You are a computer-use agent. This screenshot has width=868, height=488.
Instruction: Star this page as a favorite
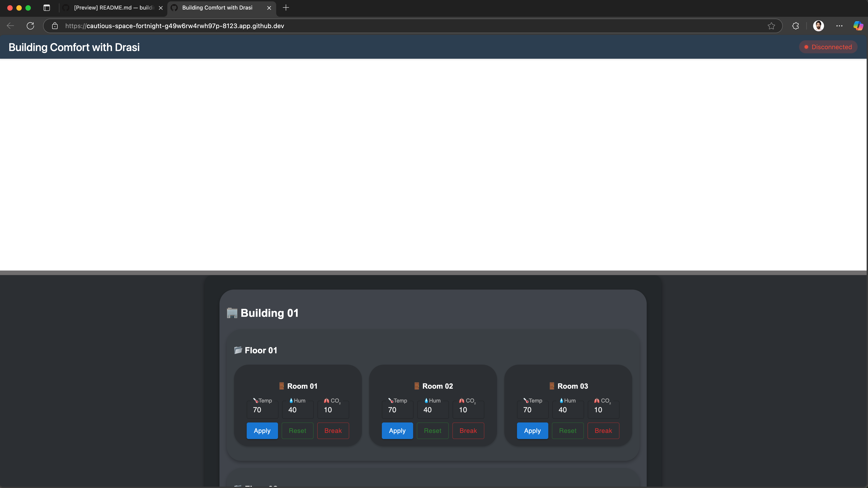[x=772, y=26]
